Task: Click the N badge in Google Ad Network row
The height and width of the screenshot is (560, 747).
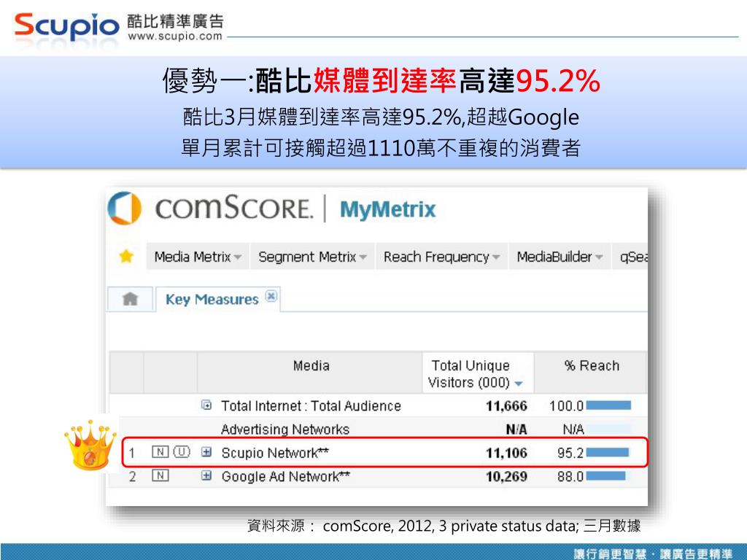Action: coord(160,475)
